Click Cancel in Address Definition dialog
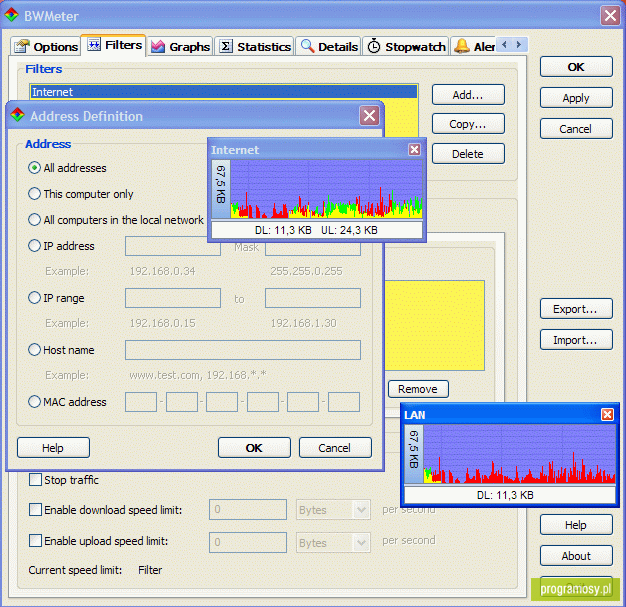 tap(335, 448)
